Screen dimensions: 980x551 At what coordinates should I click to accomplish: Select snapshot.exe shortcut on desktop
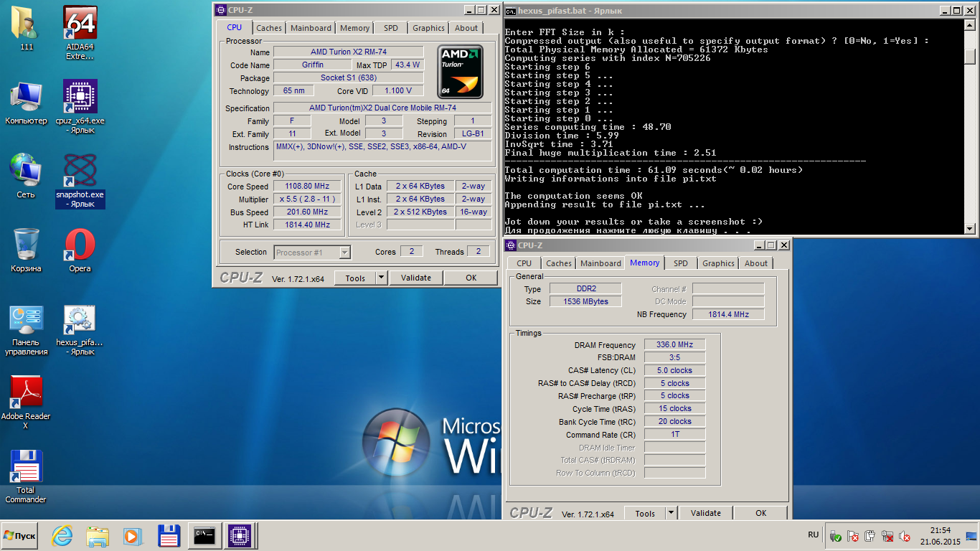pyautogui.click(x=80, y=180)
